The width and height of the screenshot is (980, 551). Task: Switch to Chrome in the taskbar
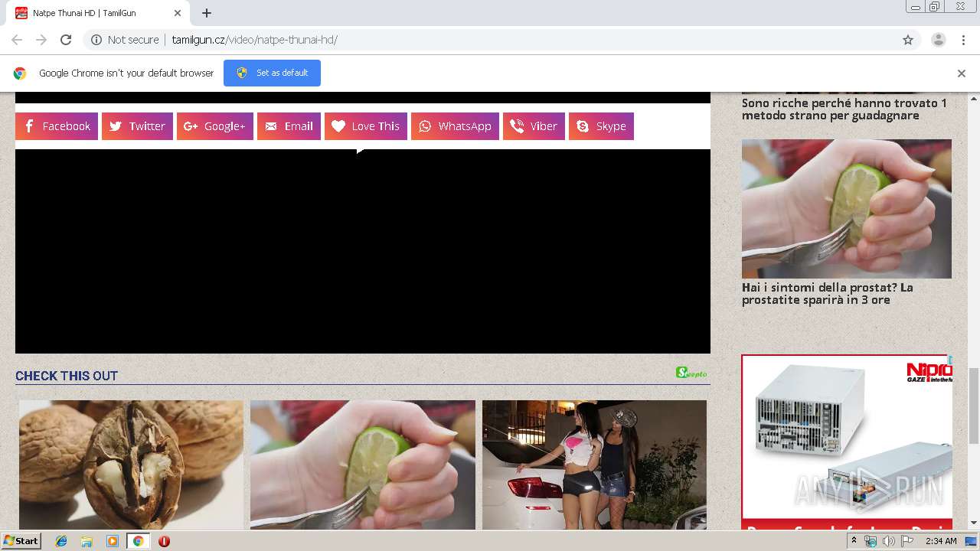(138, 541)
